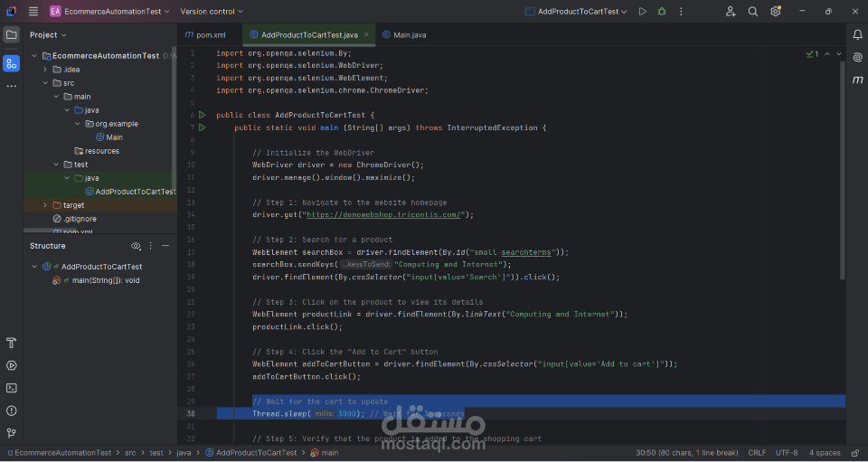Open Version control dropdown
Image resolution: width=868 pixels, height=462 pixels.
click(212, 11)
